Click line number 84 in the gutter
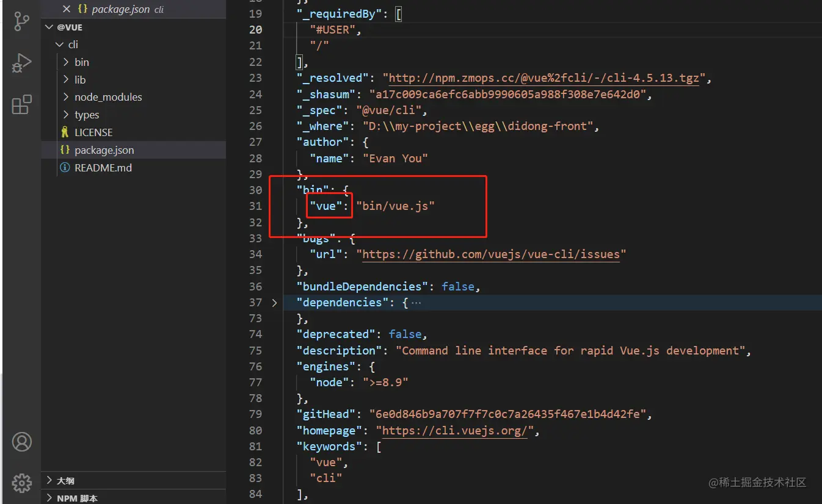 coord(255,494)
